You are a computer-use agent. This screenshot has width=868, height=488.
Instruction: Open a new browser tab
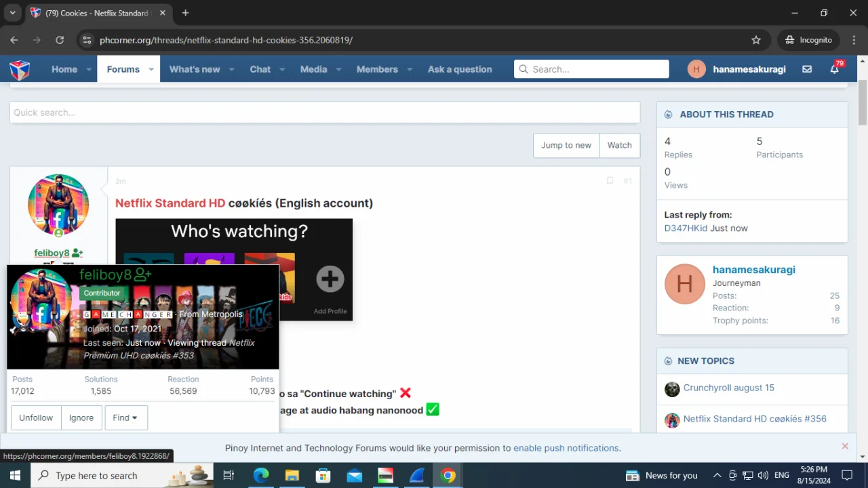coord(185,13)
